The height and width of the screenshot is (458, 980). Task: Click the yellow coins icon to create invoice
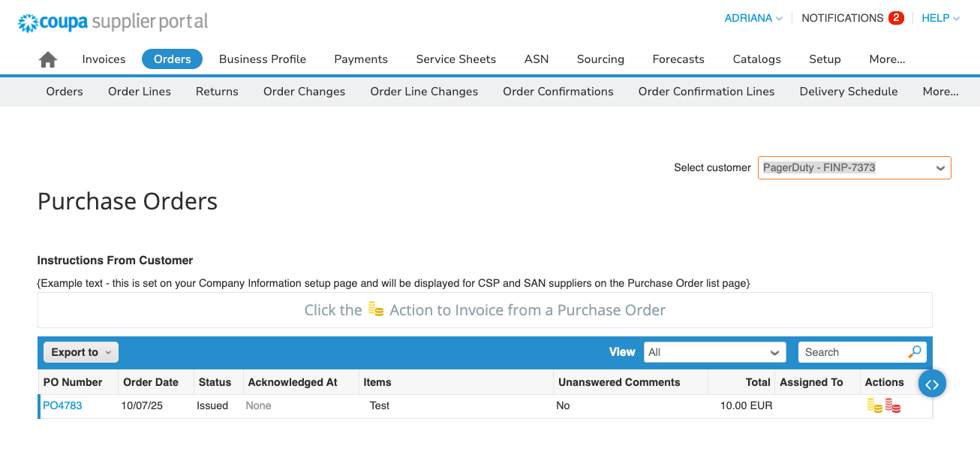(874, 405)
